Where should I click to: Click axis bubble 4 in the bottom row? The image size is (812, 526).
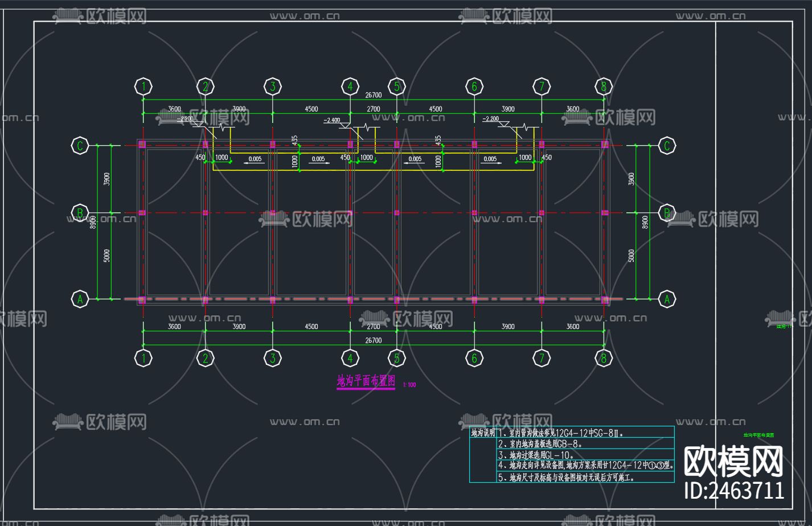coord(350,358)
